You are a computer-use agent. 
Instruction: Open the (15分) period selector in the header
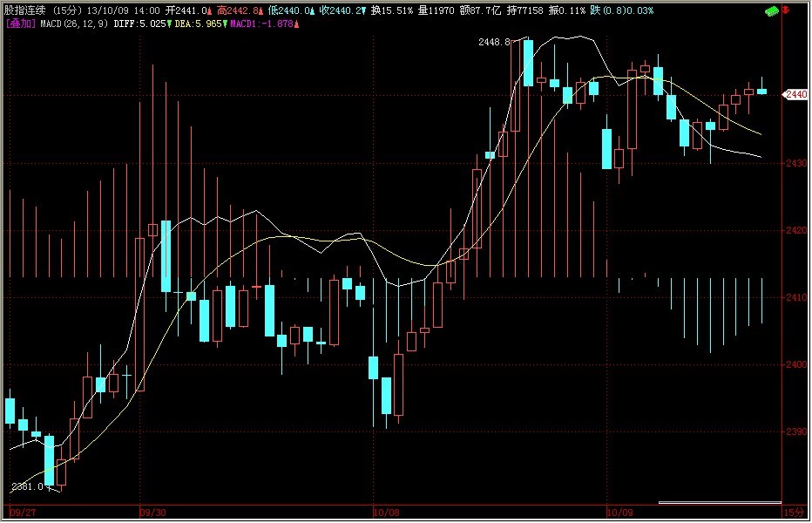pyautogui.click(x=66, y=10)
